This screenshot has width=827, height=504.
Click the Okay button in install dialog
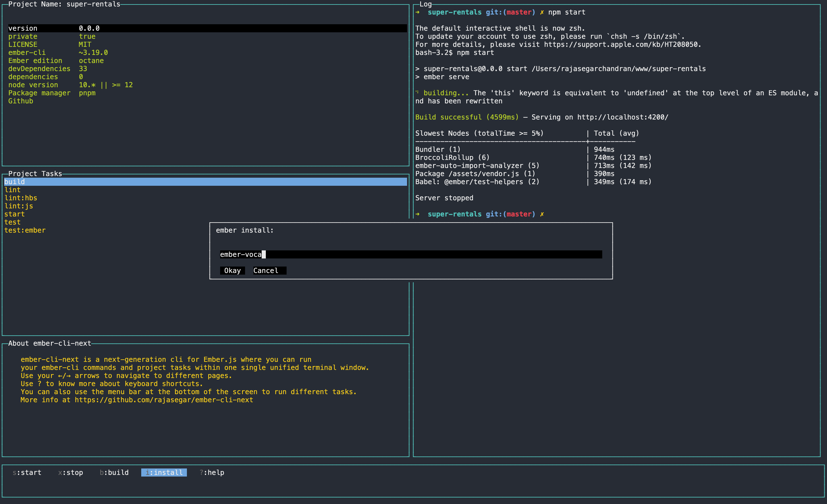click(232, 270)
